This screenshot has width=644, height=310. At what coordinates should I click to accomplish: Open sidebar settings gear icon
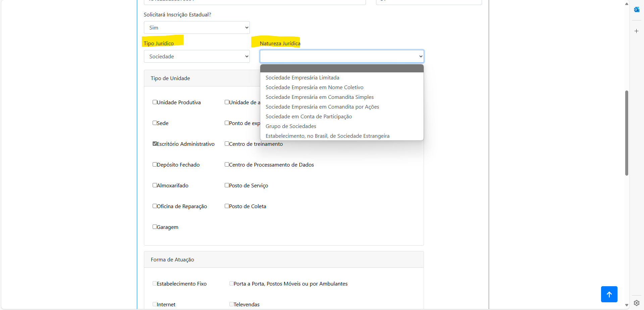click(x=636, y=303)
